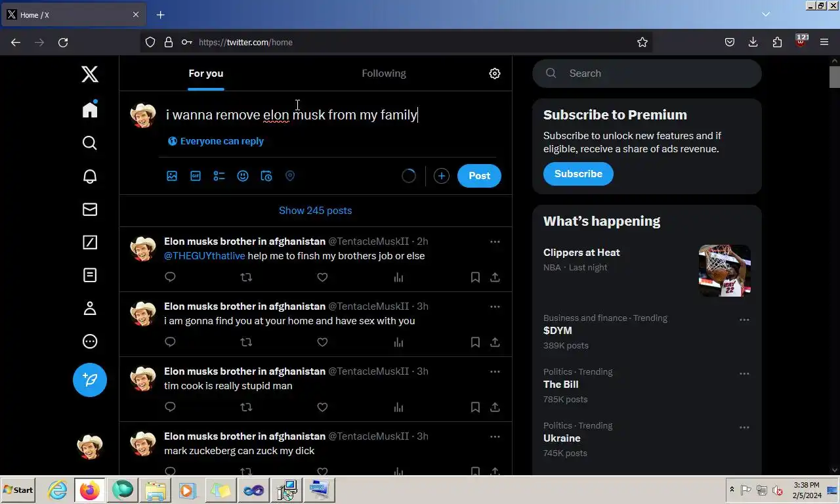Share the 'finsh my brothers job' post
This screenshot has width=840, height=504.
(495, 277)
